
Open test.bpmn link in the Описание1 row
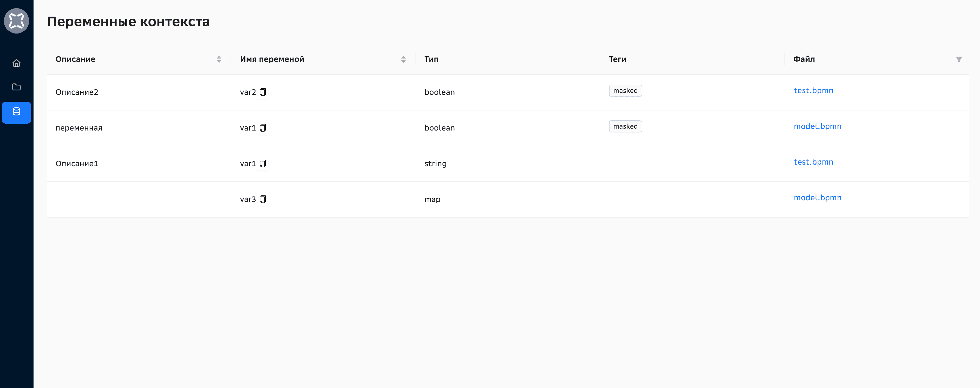pyautogui.click(x=813, y=162)
